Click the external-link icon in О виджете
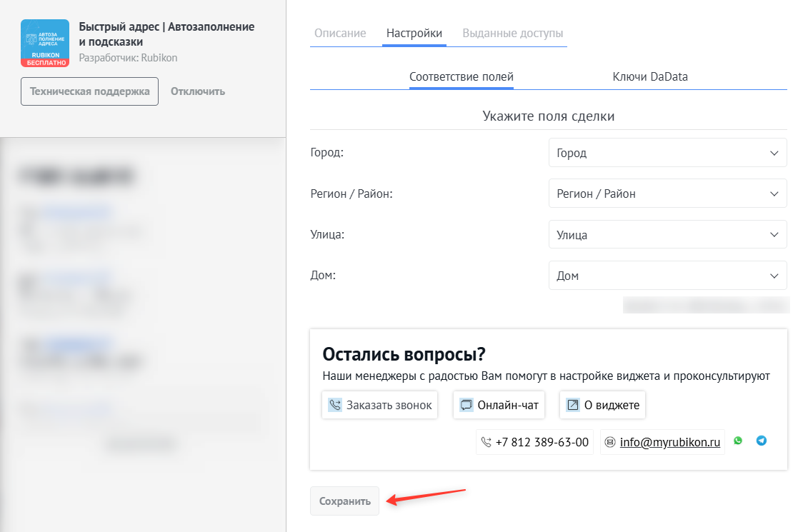The image size is (808, 532). tap(573, 405)
